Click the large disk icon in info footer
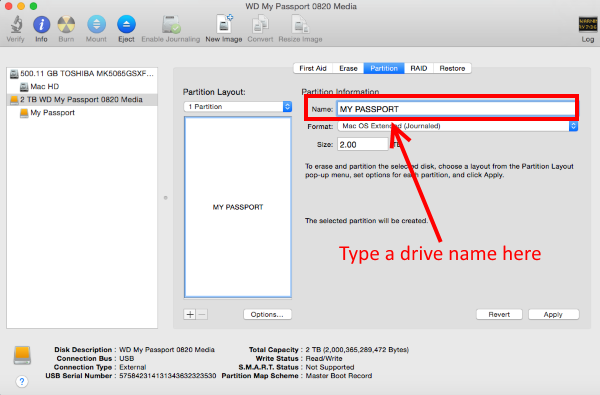The height and width of the screenshot is (395, 600). click(22, 355)
